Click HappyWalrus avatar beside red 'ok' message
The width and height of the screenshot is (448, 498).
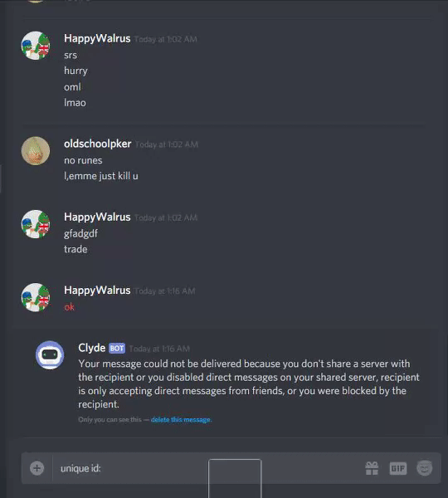(x=36, y=297)
